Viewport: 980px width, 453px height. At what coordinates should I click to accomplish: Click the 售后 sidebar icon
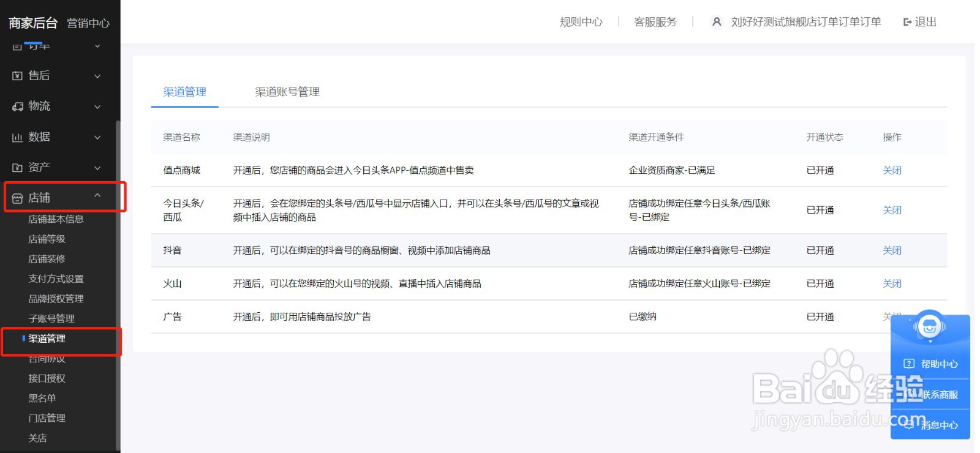pyautogui.click(x=17, y=76)
